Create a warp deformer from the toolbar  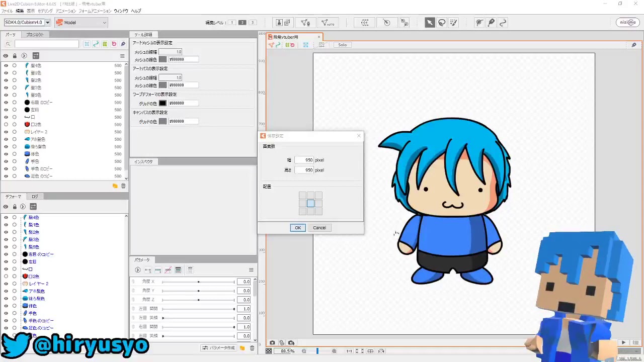tap(365, 23)
